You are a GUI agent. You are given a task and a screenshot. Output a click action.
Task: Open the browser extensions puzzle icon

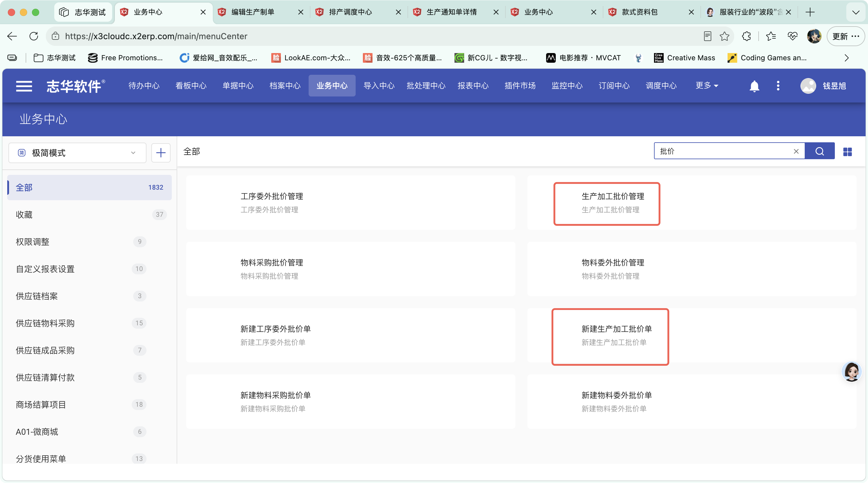746,36
